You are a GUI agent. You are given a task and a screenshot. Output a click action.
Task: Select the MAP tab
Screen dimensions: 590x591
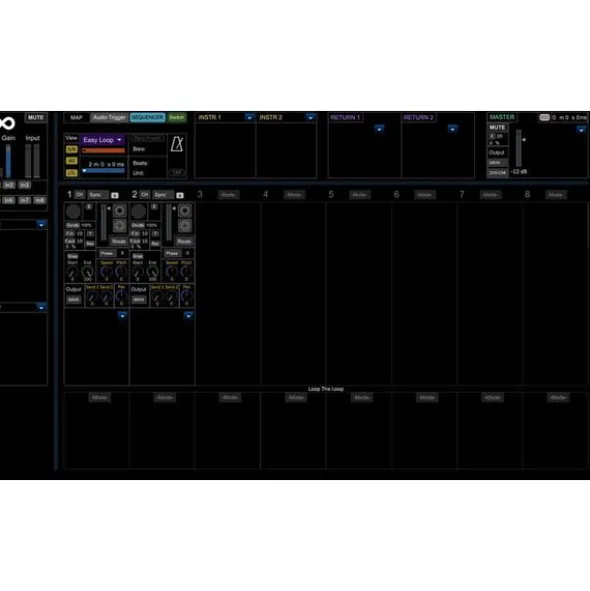[x=77, y=118]
